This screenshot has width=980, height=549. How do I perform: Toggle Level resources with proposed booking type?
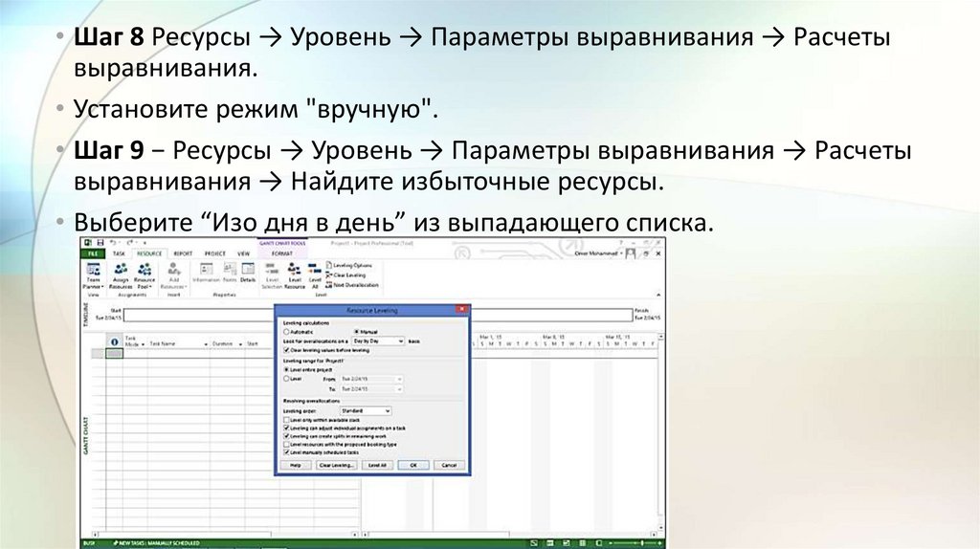click(x=287, y=444)
